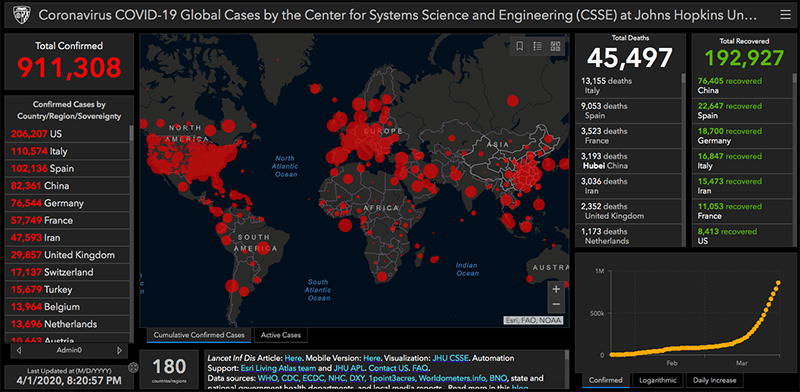
Task: Open the JHU CSSE link
Action: (x=451, y=358)
